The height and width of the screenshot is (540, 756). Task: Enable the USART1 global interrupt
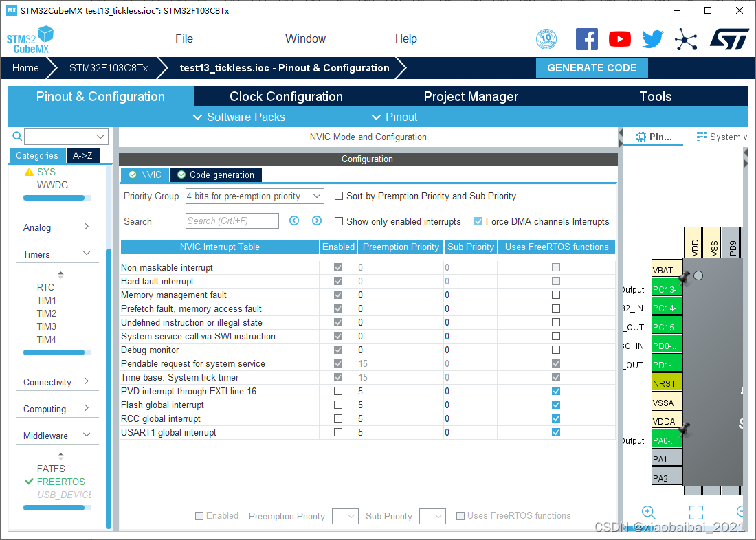pyautogui.click(x=338, y=433)
